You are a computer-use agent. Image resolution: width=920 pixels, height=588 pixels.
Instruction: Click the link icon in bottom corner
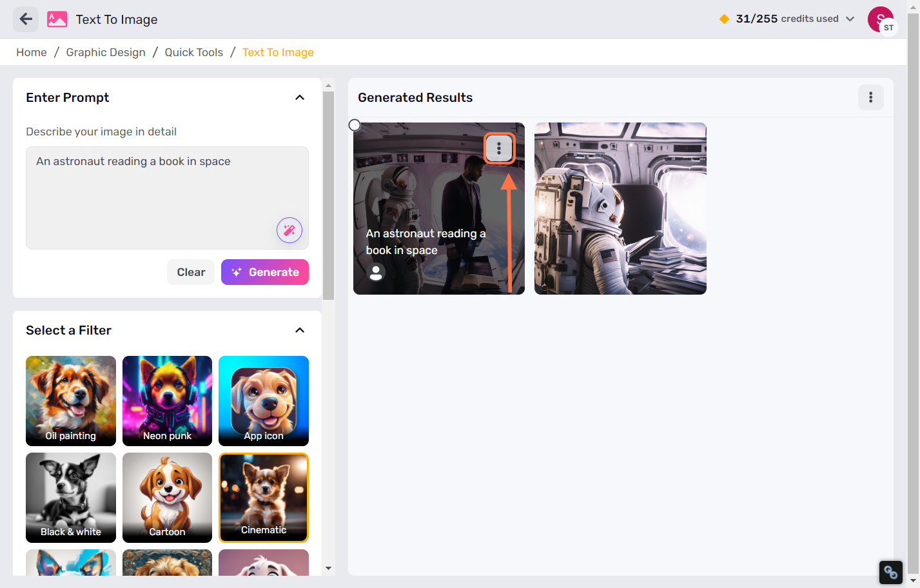pyautogui.click(x=890, y=572)
